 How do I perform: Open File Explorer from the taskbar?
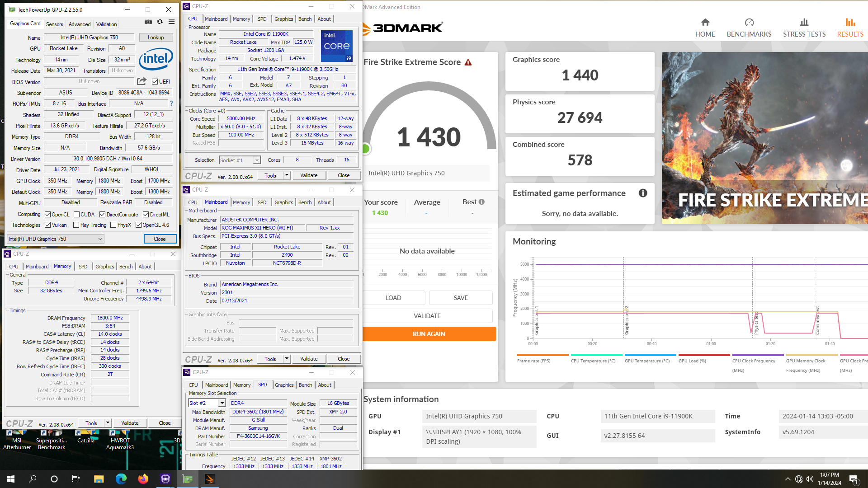99,479
